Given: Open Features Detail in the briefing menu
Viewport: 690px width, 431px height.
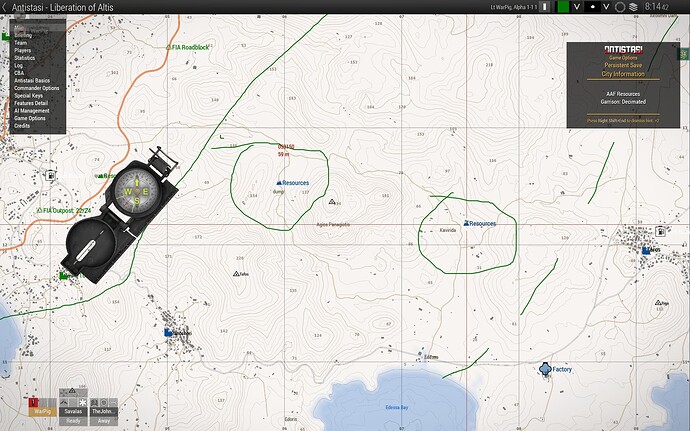Looking at the screenshot, I should pyautogui.click(x=31, y=103).
